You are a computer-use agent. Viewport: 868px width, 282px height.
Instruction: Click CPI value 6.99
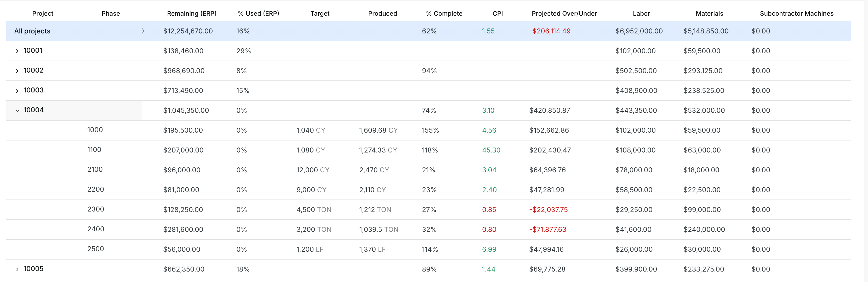[x=489, y=249]
